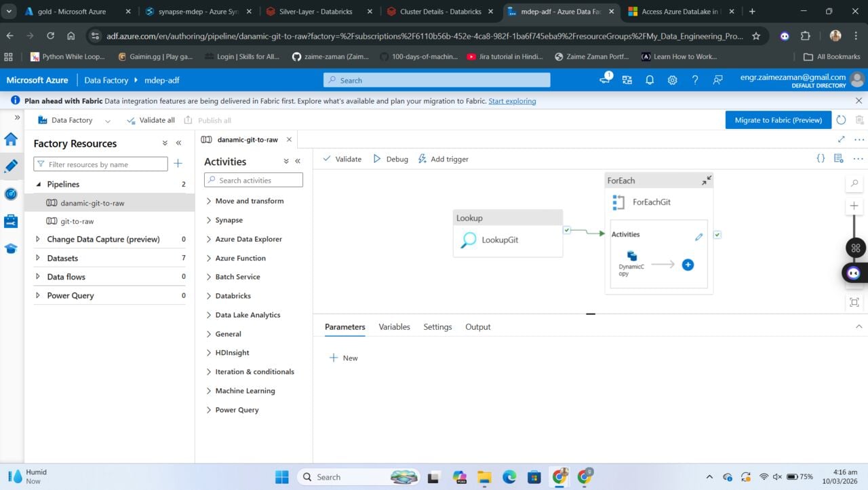This screenshot has height=490, width=868.
Task: Expand the left navigation rail with double chevron
Action: pyautogui.click(x=18, y=118)
